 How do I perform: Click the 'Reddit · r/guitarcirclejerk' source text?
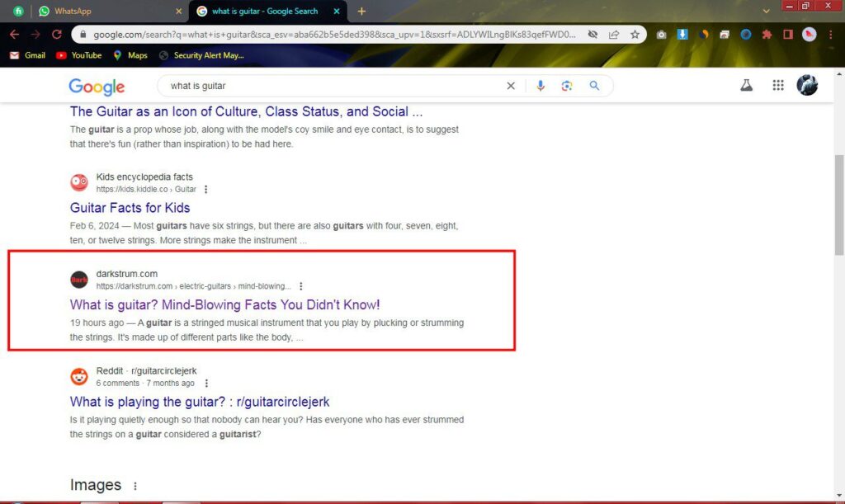pos(146,370)
